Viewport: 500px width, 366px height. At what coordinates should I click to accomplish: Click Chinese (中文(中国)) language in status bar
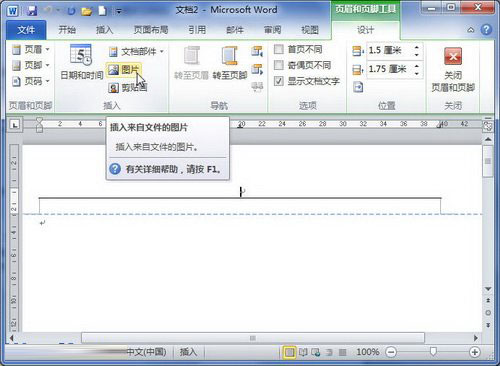(146, 352)
